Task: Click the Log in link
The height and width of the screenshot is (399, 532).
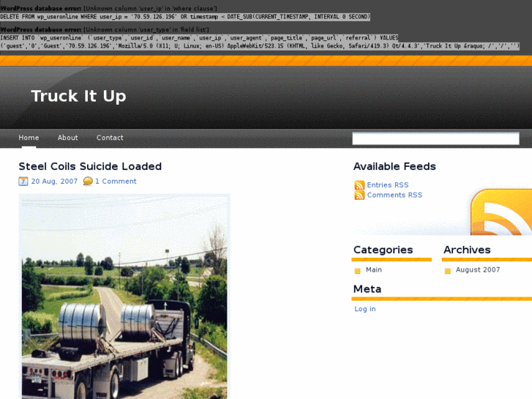Action: (365, 309)
